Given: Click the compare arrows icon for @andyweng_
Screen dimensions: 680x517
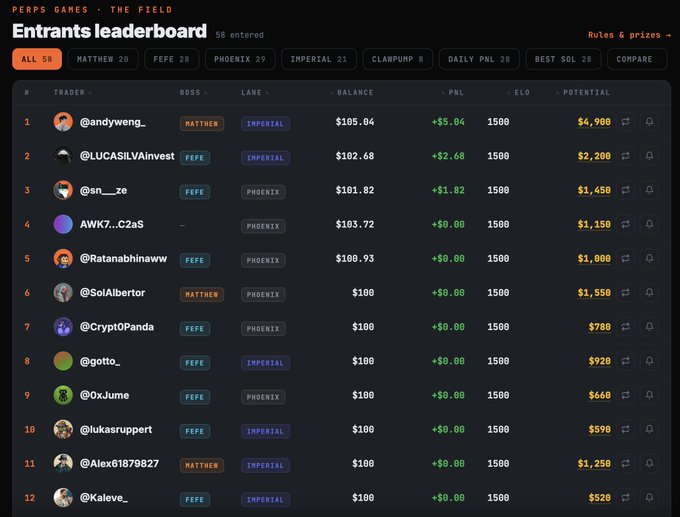Looking at the screenshot, I should pos(625,122).
